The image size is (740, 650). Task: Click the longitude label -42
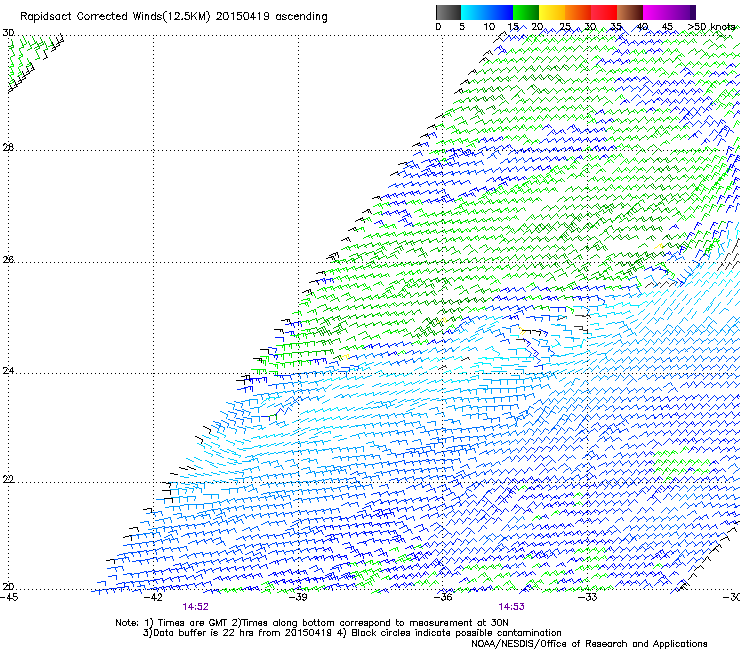153,597
